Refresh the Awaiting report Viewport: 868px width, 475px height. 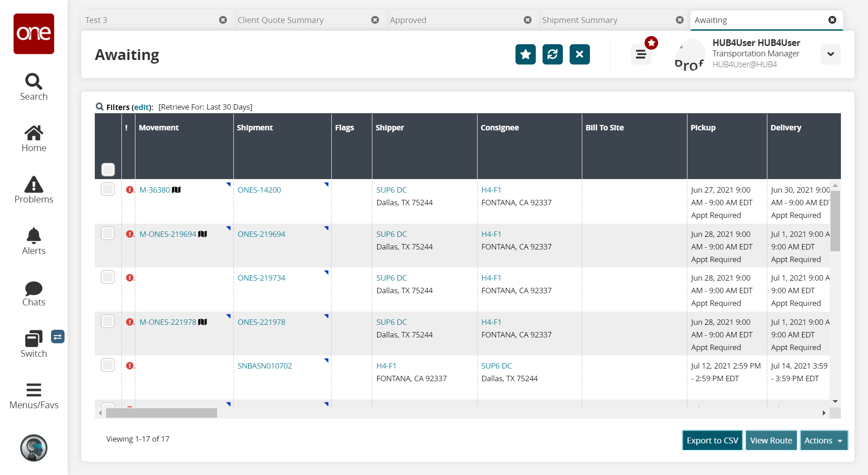click(552, 55)
